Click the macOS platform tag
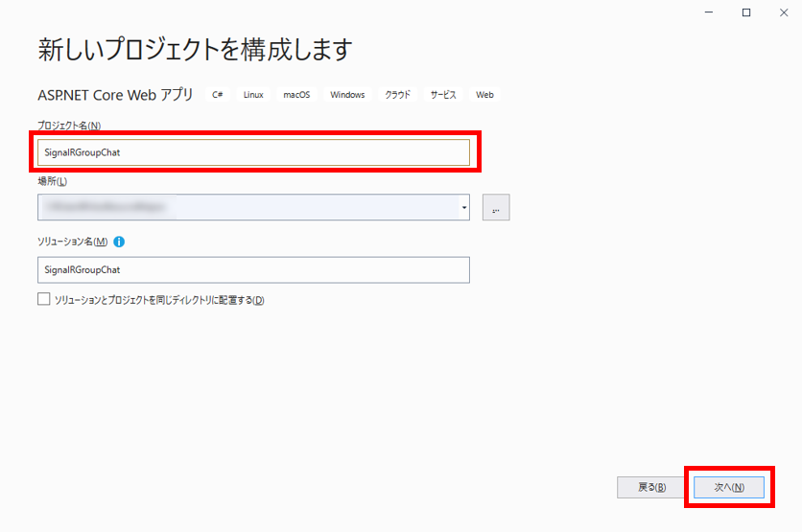This screenshot has height=532, width=802. (x=296, y=95)
